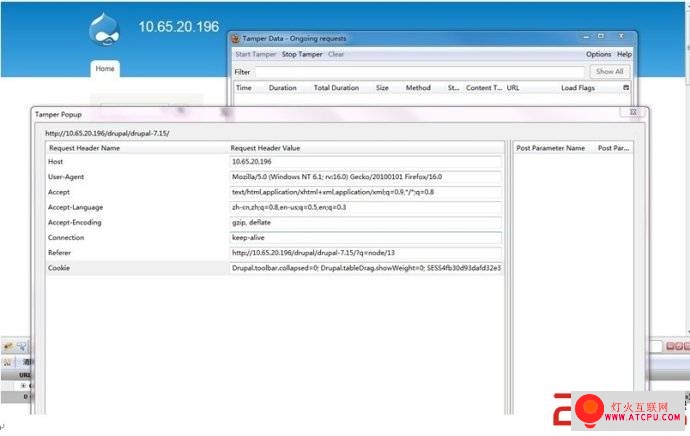Select the Referer header name
Screen dimensions: 690x436
59,253
